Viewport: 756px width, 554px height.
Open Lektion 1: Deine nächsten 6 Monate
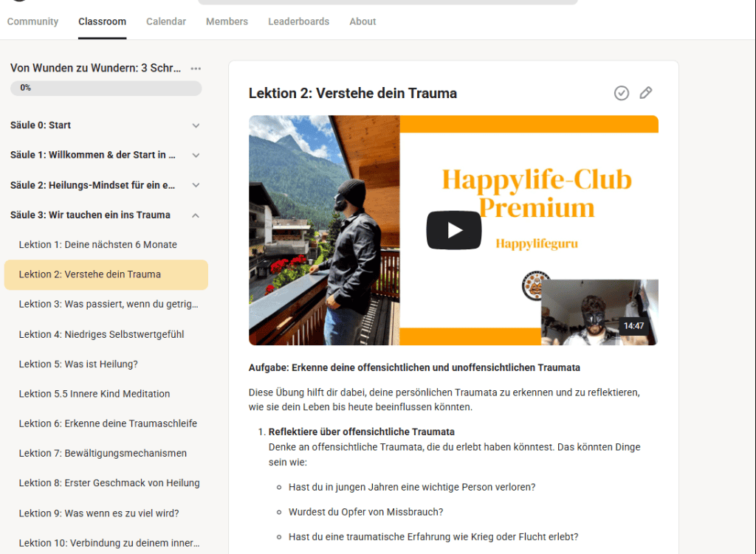point(106,245)
